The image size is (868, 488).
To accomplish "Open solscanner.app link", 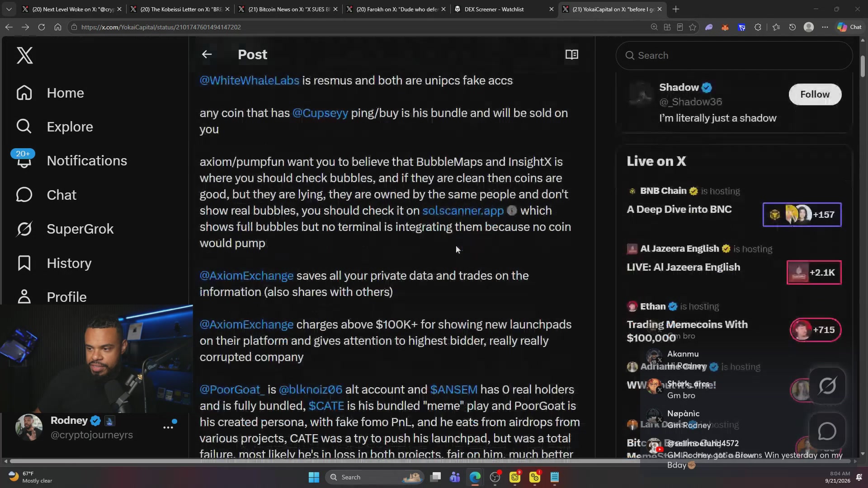I will 463,211.
